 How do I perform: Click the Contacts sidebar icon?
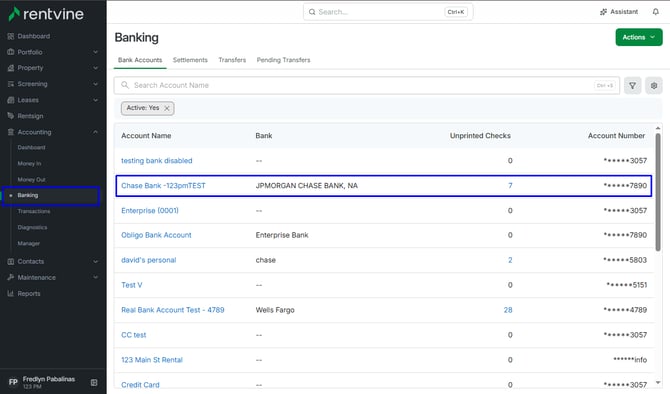(11, 262)
